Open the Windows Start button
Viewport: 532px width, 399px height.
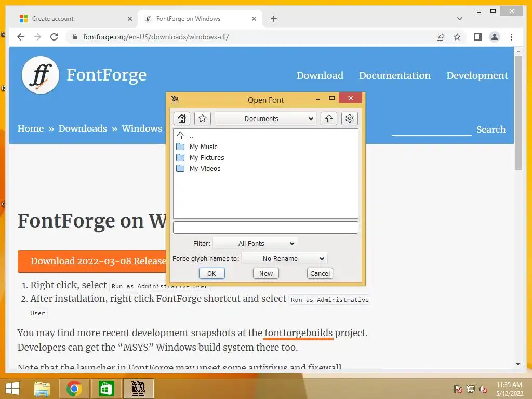(12, 389)
